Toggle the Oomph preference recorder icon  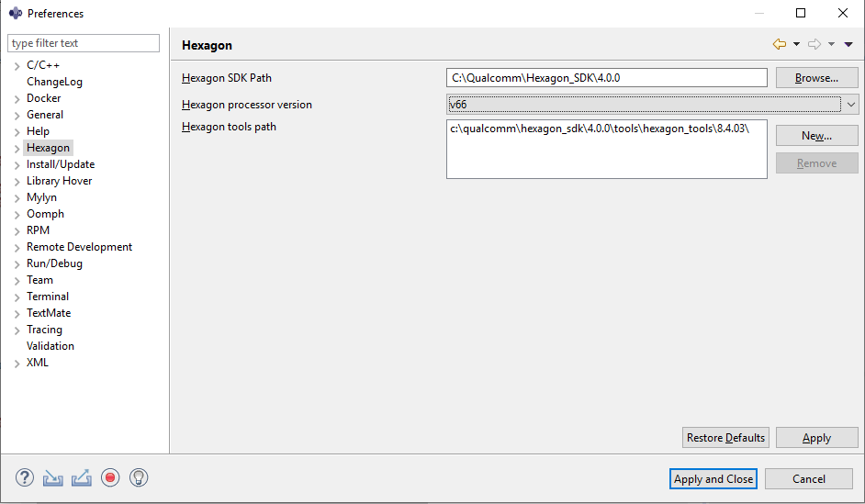coord(110,477)
